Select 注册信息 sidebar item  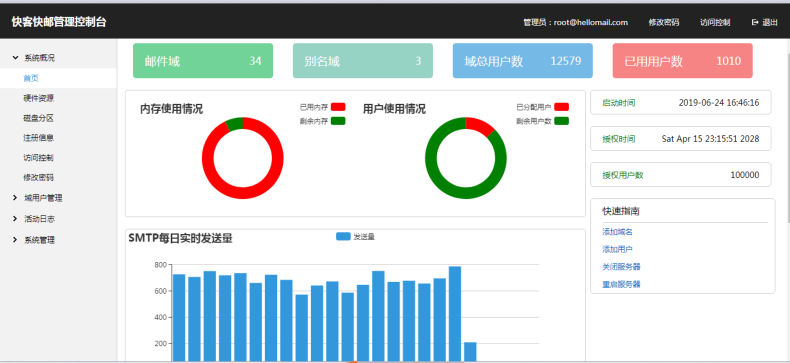pos(38,138)
